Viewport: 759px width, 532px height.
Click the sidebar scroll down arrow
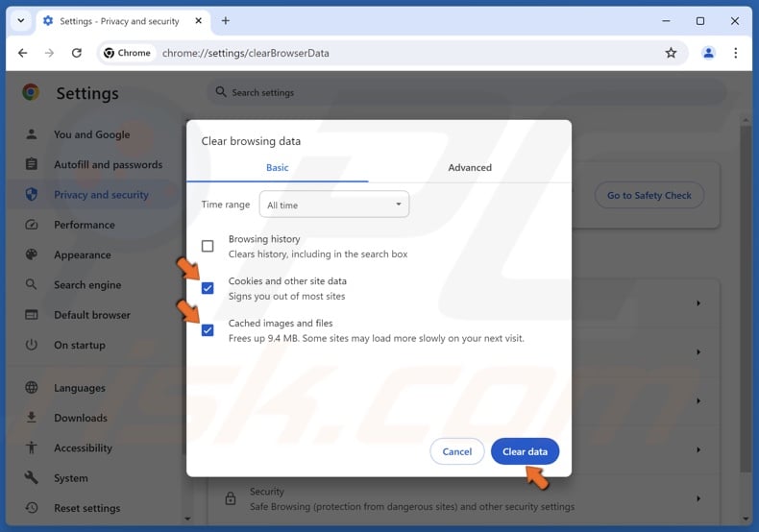pyautogui.click(x=187, y=519)
